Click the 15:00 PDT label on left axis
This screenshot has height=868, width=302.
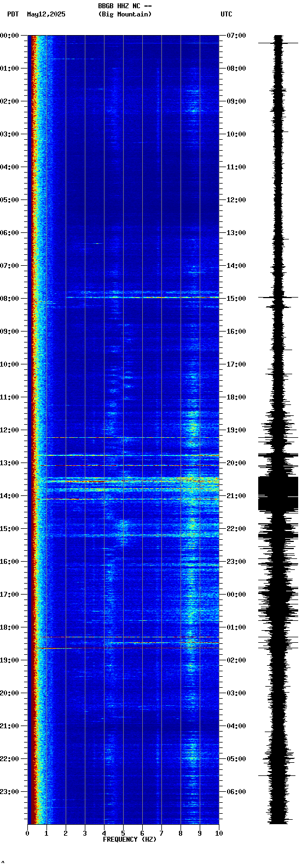9,529
